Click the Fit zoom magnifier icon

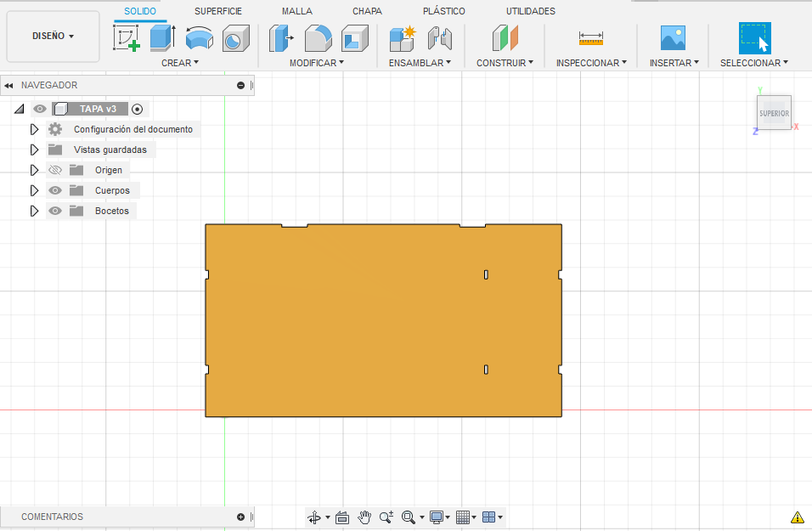click(x=408, y=517)
